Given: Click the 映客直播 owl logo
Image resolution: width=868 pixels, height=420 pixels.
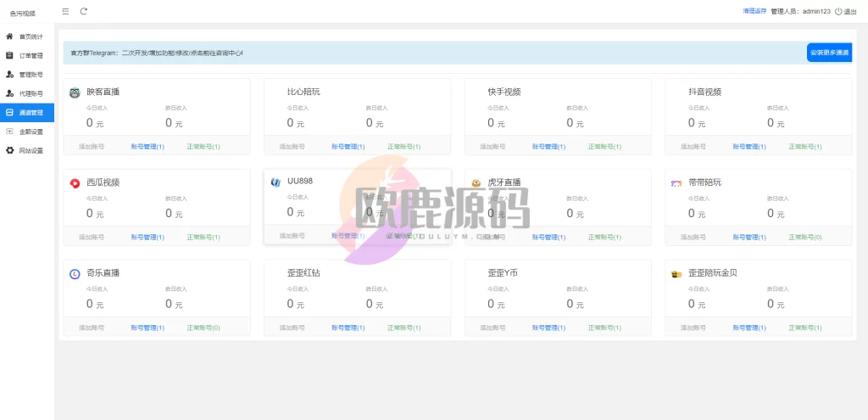Looking at the screenshot, I should tap(75, 92).
